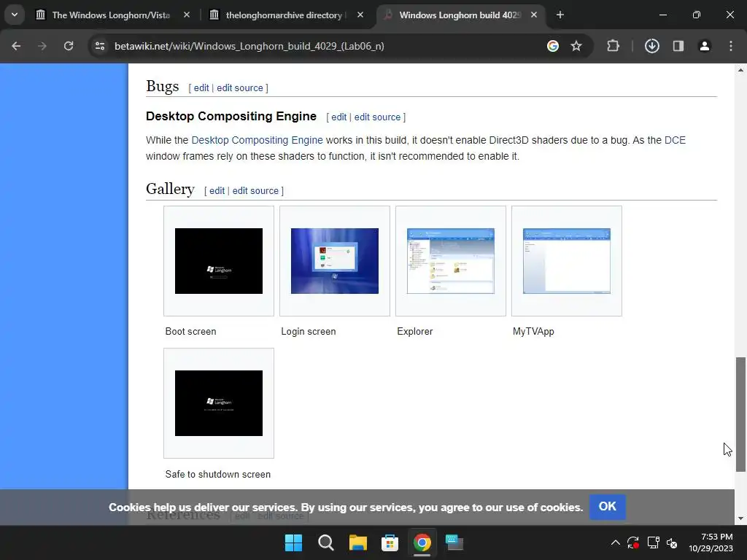Close the Windows Longhorn build 4029 tab
Viewport: 747px width, 560px height.
[x=534, y=15]
